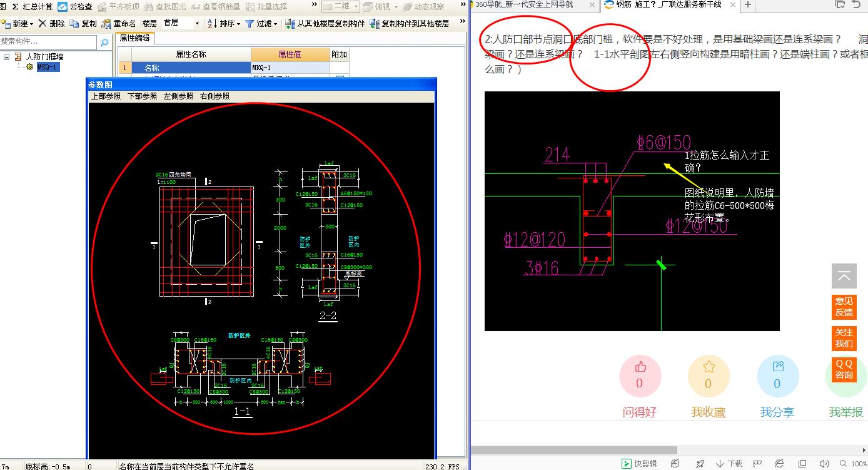The height and width of the screenshot is (470, 868).
Task: Open browser 下载 downloads
Action: pos(729,464)
